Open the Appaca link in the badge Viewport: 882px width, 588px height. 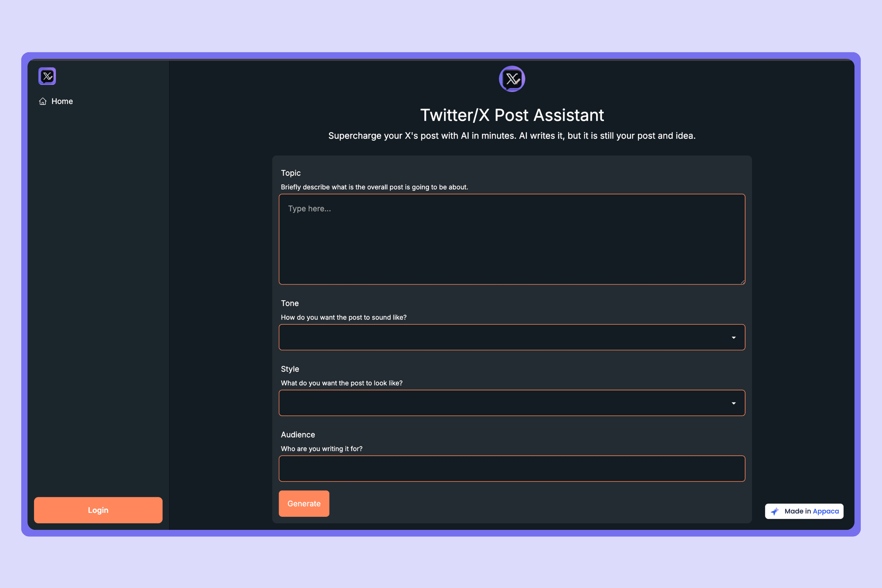826,511
